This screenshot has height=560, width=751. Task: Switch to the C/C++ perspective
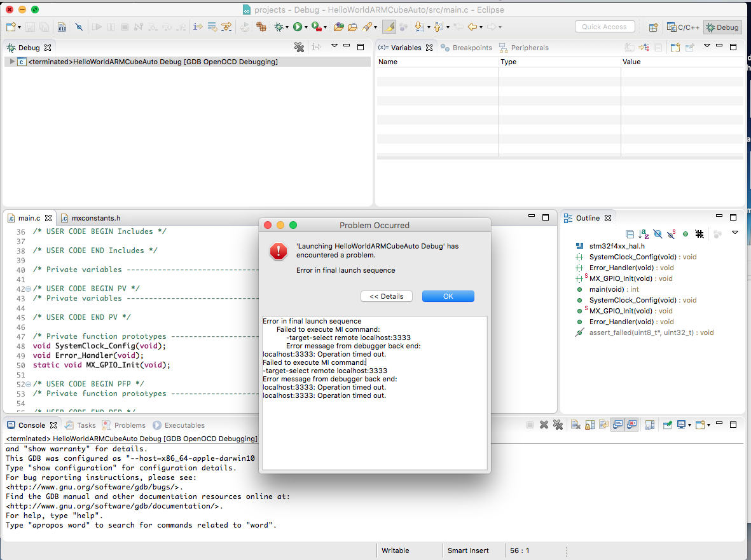(x=683, y=27)
